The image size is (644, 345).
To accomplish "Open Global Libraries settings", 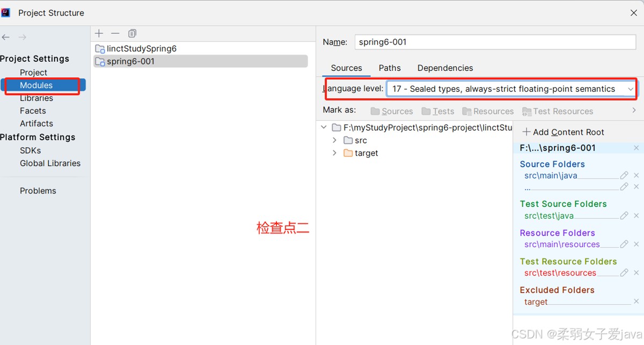I will click(x=50, y=163).
